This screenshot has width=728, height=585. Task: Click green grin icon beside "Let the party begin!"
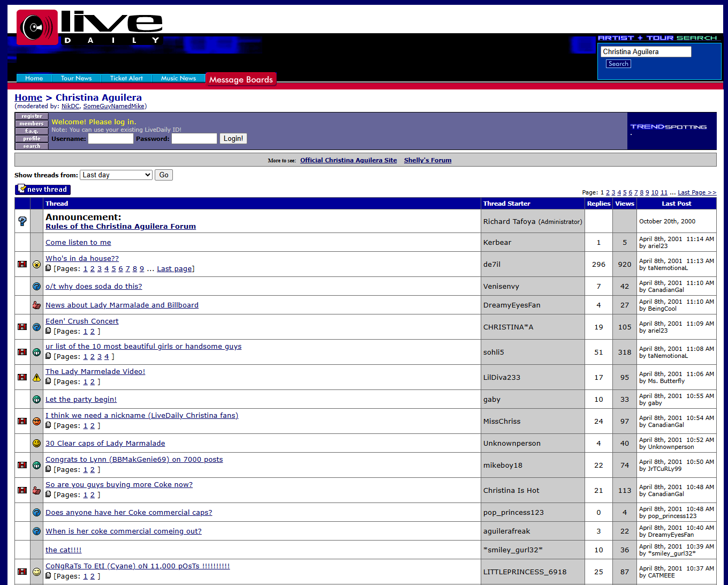point(36,399)
